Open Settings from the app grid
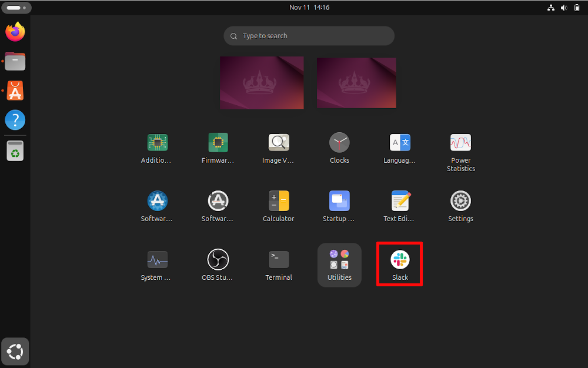This screenshot has height=368, width=588. point(460,200)
